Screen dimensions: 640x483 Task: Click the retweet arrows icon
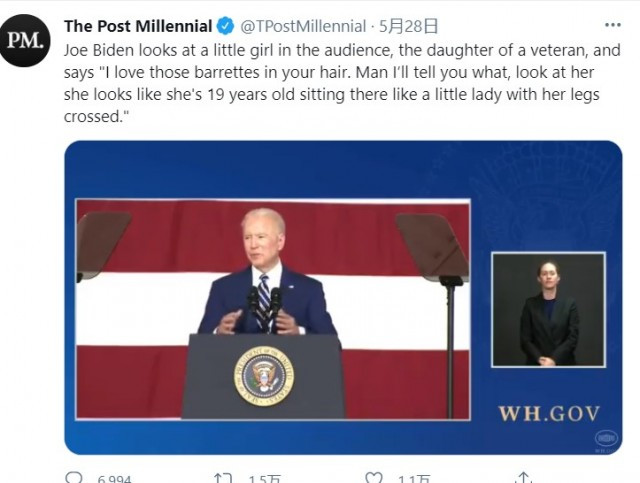[x=223, y=478]
